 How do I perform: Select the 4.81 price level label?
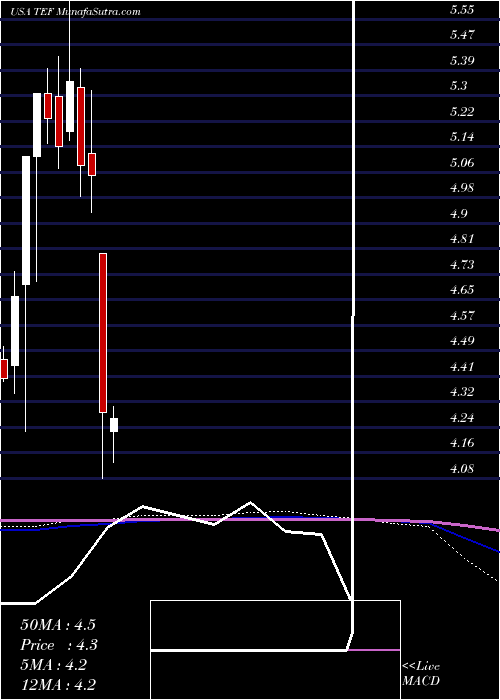(x=461, y=239)
